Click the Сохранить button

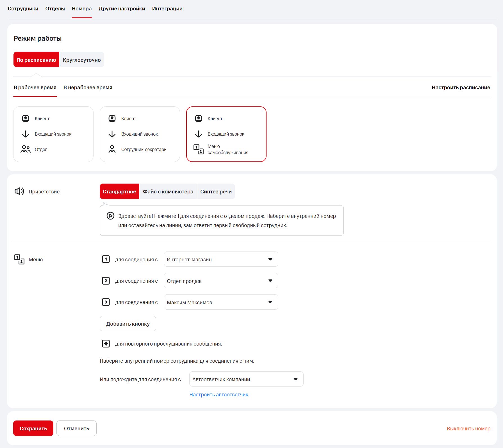33,428
